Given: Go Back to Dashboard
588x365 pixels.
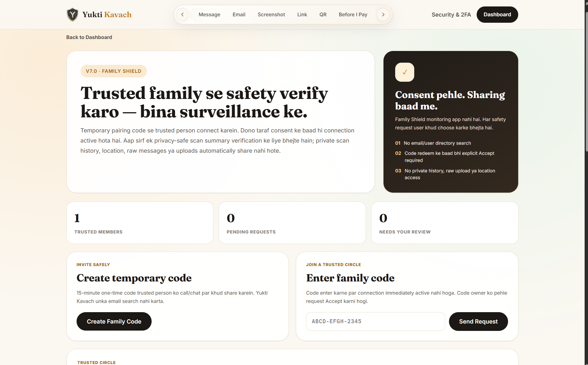Looking at the screenshot, I should coord(89,37).
